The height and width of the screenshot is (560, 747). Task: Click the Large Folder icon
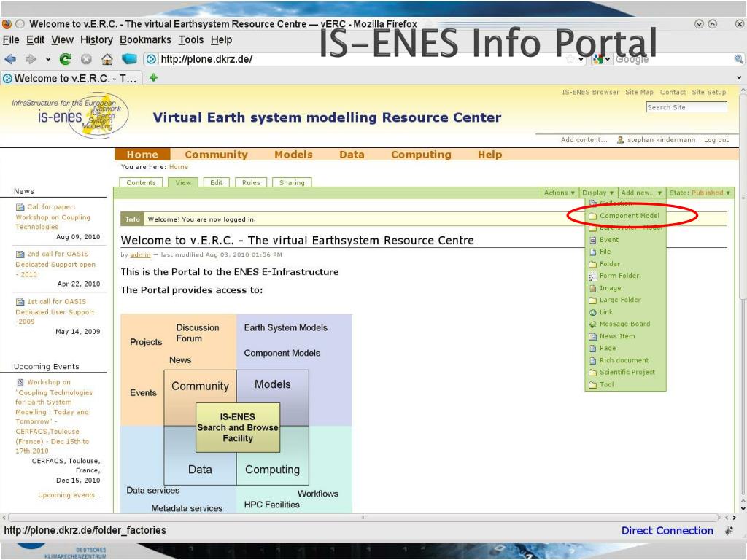592,300
